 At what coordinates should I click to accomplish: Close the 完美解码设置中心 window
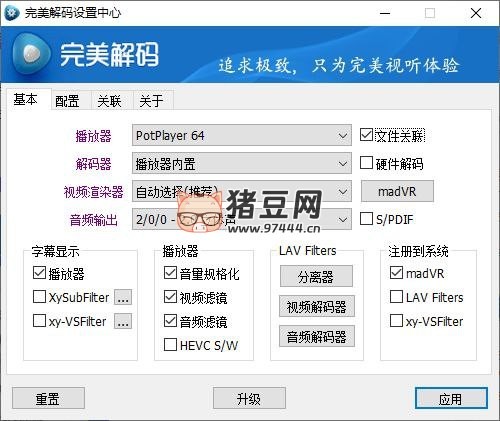[476, 13]
